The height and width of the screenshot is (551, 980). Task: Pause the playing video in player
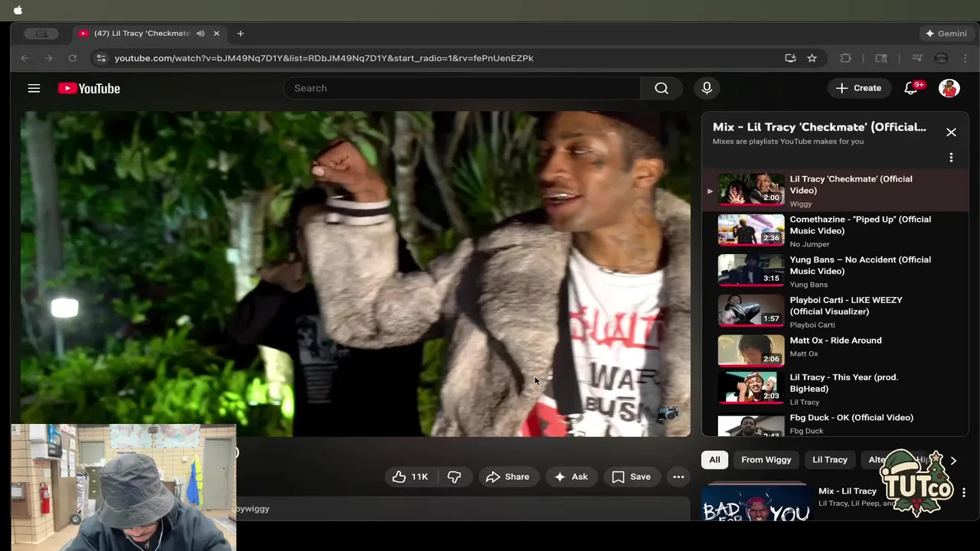[355, 274]
